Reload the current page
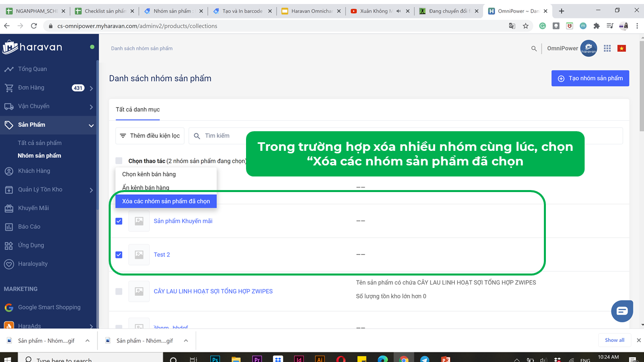Screen dimensions: 644x362 click(x=34, y=26)
